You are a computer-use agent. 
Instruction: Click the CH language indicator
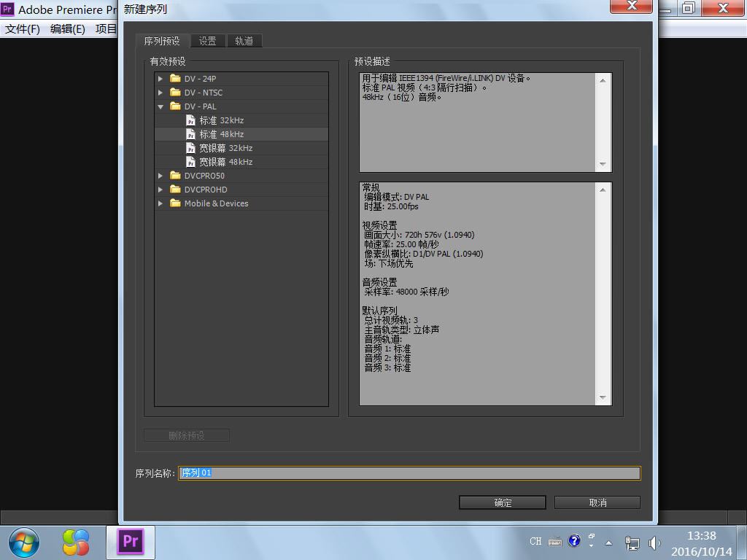coord(535,542)
